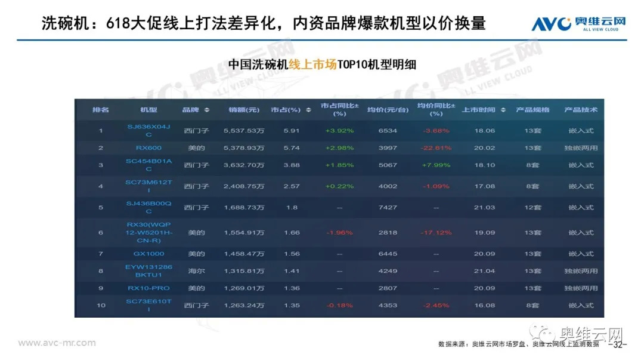Select sales value 1,269.01万
Image resolution: width=644 pixels, height=363 pixels.
(244, 288)
